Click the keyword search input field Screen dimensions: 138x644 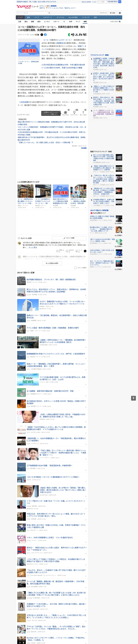pyautogui.click(x=32, y=13)
